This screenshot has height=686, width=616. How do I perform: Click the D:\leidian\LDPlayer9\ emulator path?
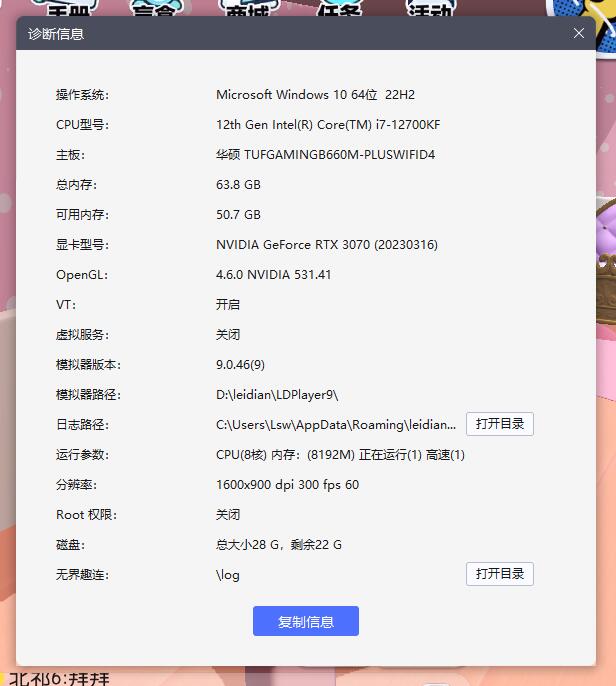[x=277, y=395]
